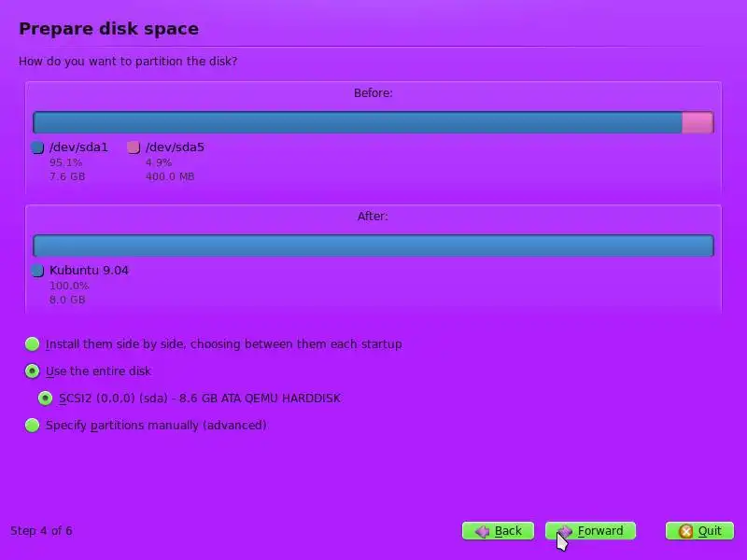This screenshot has width=747, height=560.
Task: Click the 'Kubuntu 9.04' label
Action: point(89,271)
